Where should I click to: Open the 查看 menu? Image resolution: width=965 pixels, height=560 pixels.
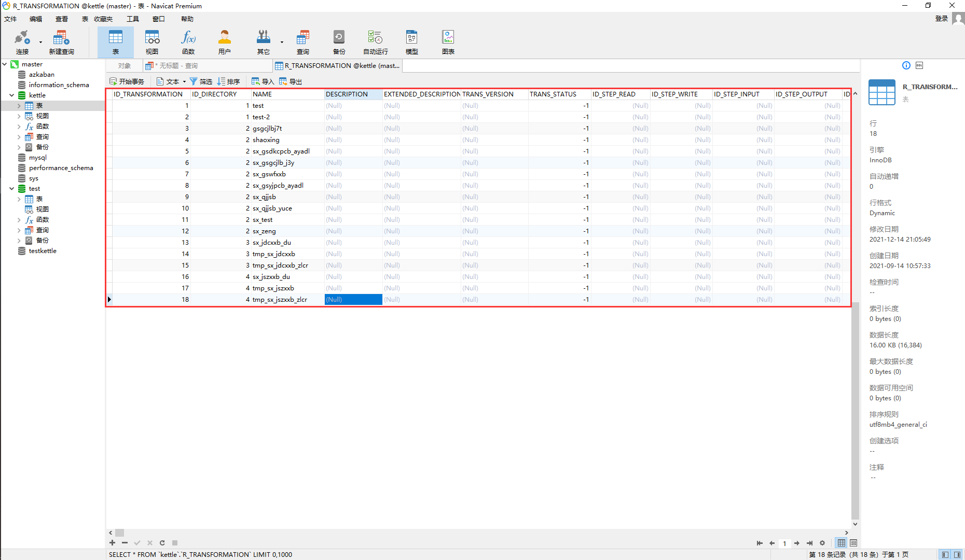click(x=62, y=19)
